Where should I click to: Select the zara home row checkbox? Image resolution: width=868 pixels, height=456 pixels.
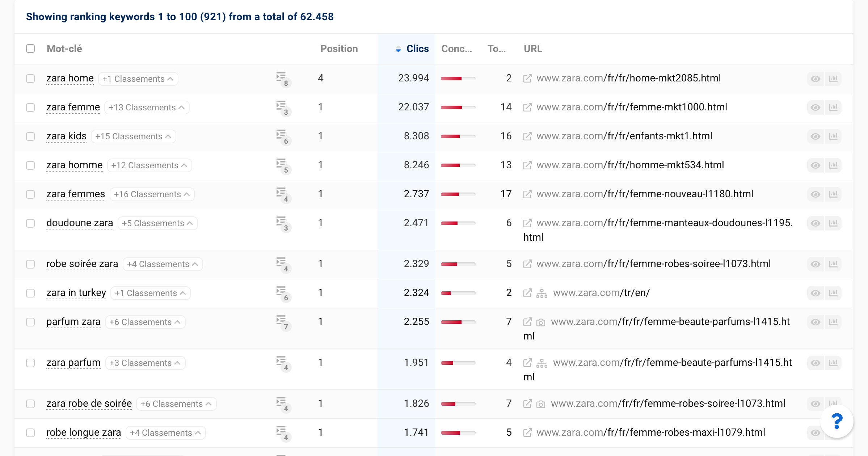[x=30, y=79]
